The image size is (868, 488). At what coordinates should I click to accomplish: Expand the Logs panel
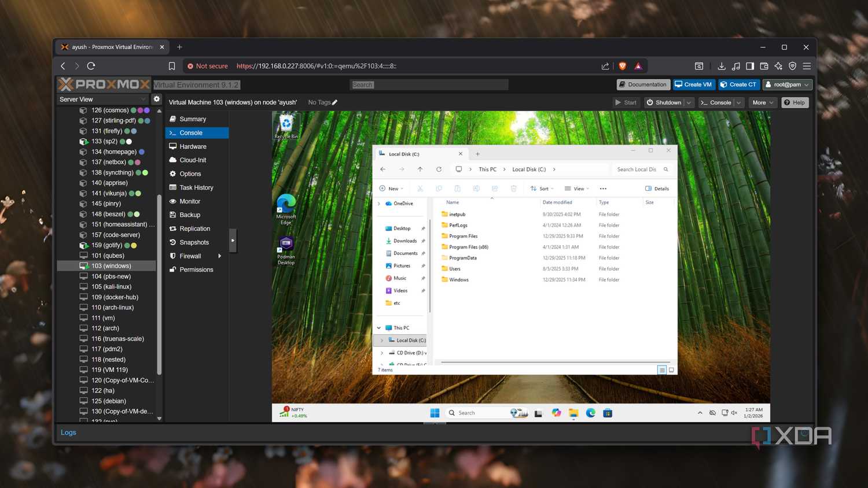[x=68, y=432]
